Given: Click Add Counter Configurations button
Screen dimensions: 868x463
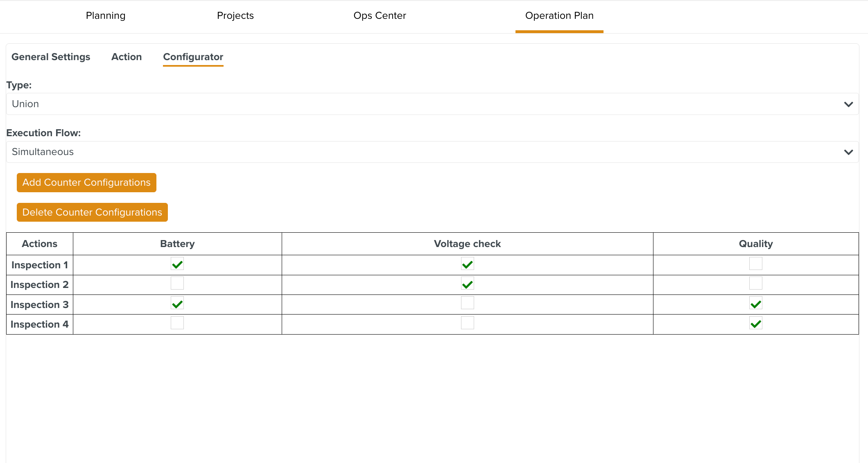Looking at the screenshot, I should click(x=86, y=182).
